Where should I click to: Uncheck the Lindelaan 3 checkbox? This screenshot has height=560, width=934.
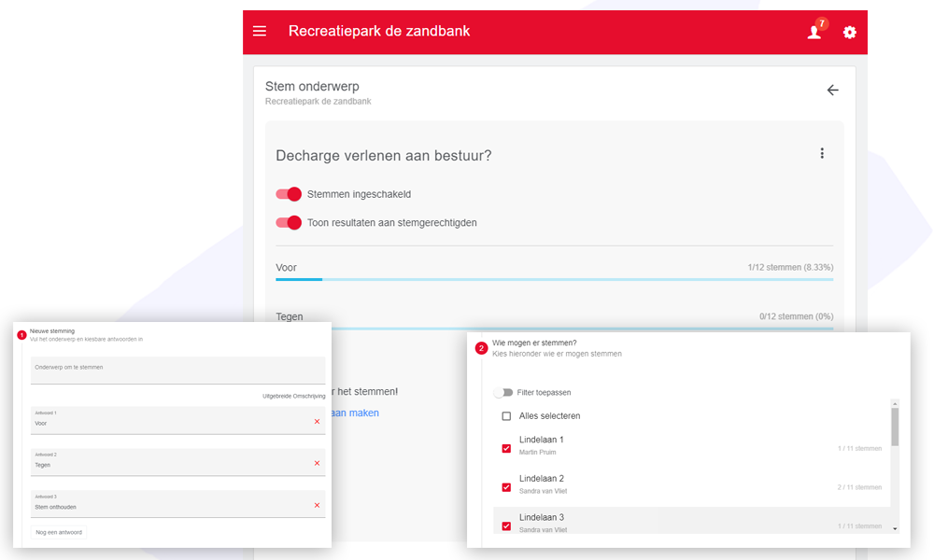coord(506,526)
